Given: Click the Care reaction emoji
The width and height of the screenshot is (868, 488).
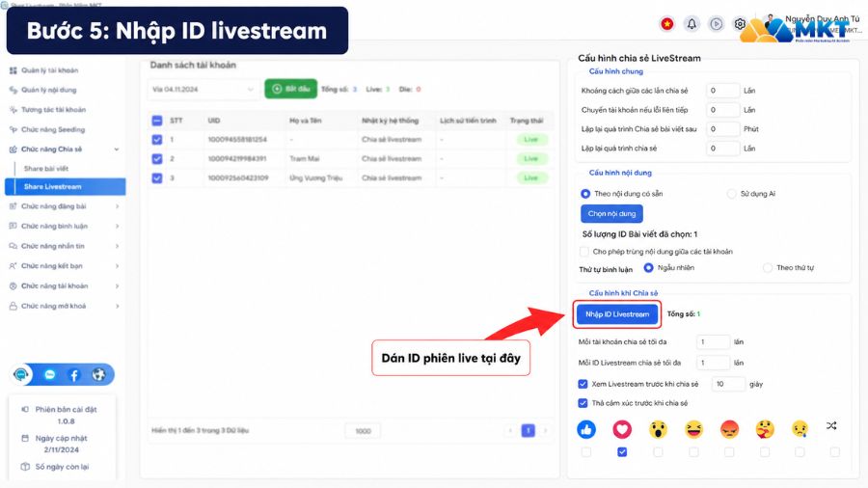Looking at the screenshot, I should coord(765,429).
